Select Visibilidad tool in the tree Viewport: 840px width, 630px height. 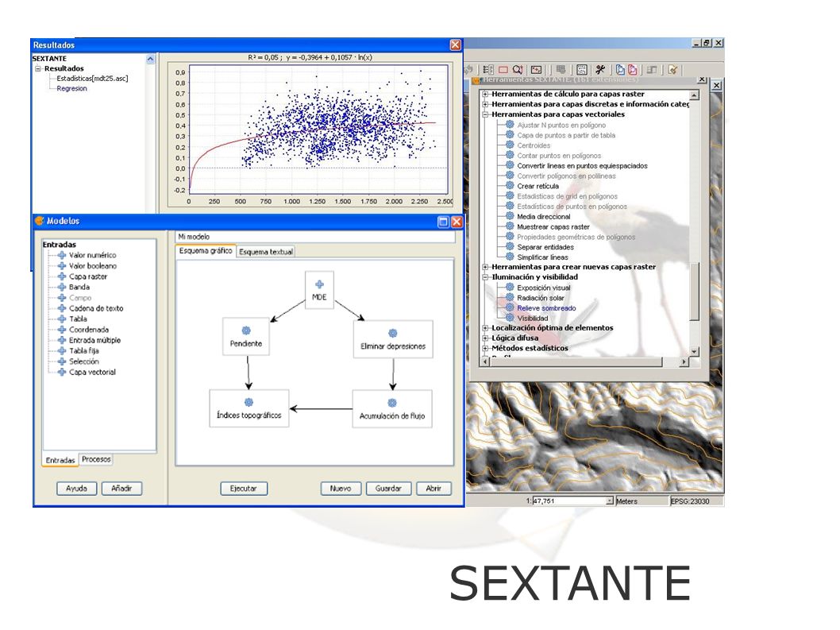coord(533,318)
